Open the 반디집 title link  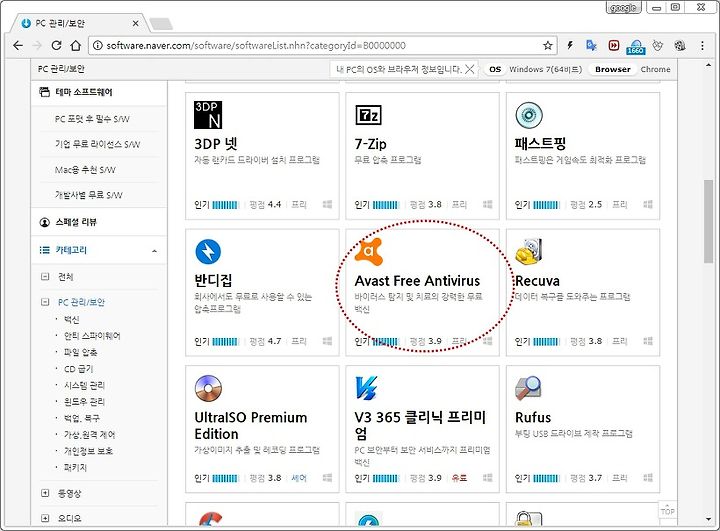213,280
